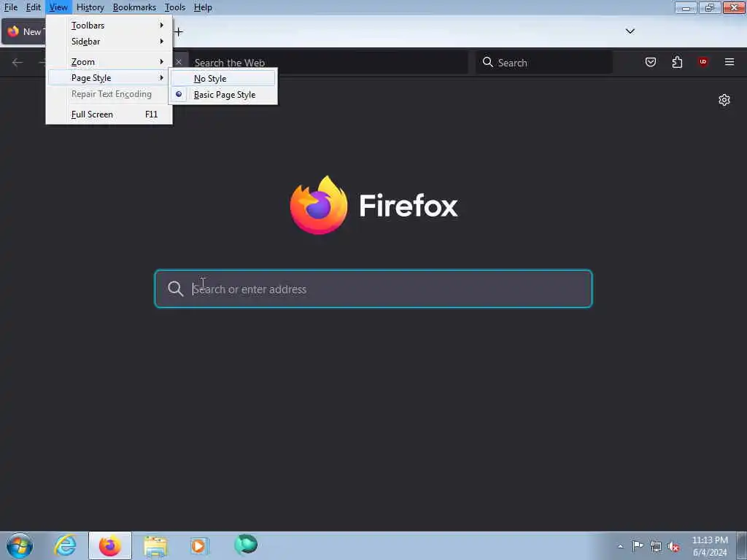
Task: Open Windows Explorer from taskbar
Action: (x=156, y=546)
